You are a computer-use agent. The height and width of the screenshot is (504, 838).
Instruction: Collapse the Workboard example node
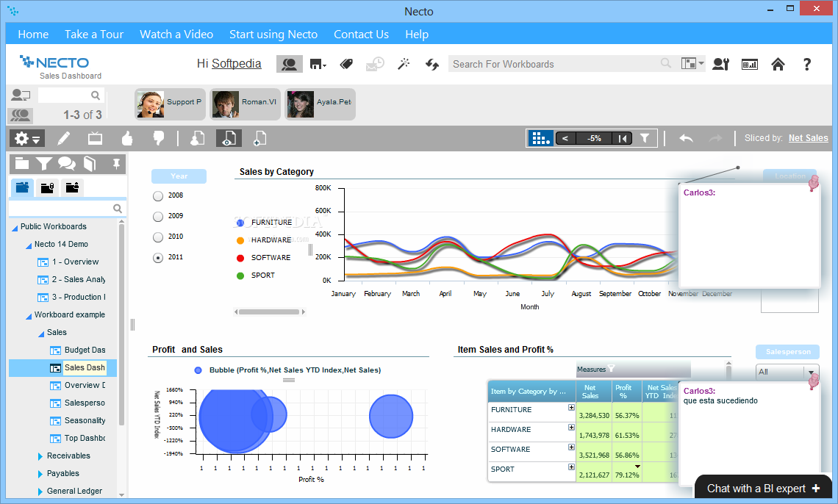click(x=29, y=316)
